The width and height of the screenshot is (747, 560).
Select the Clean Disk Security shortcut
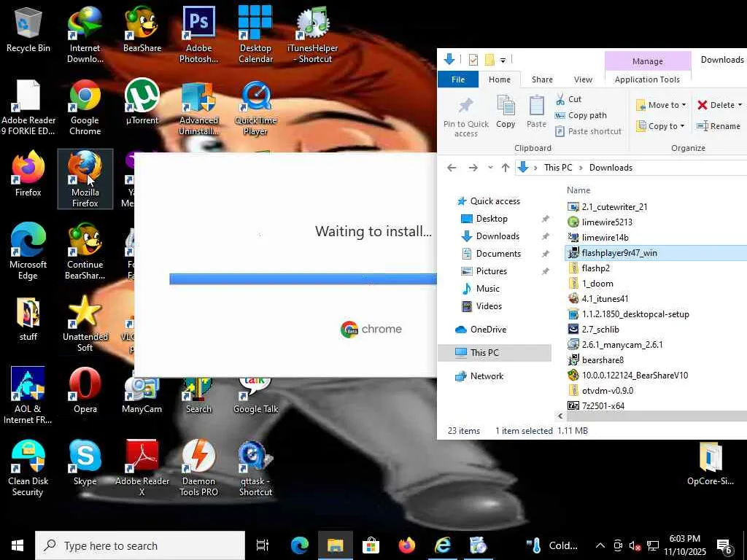tap(28, 467)
